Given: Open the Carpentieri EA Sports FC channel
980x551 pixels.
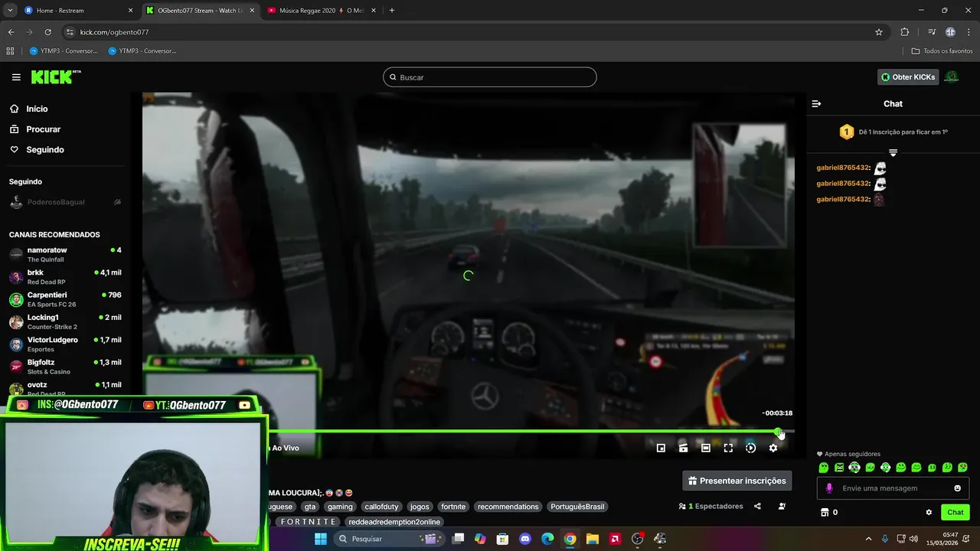Looking at the screenshot, I should pyautogui.click(x=65, y=299).
